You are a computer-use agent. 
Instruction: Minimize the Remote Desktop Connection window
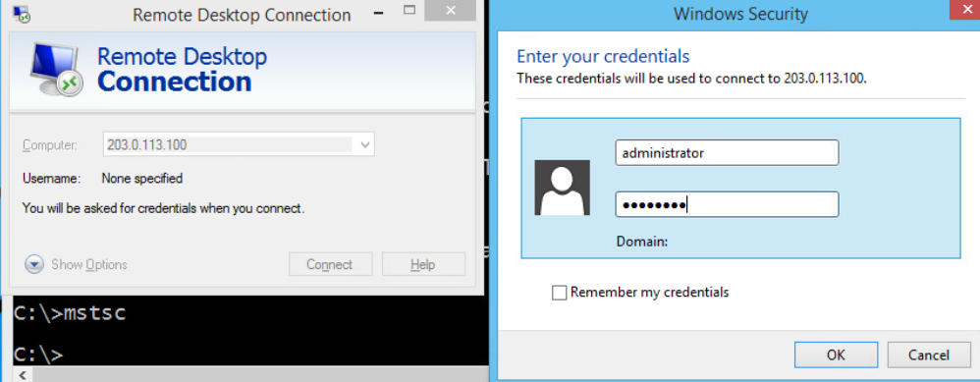(376, 13)
